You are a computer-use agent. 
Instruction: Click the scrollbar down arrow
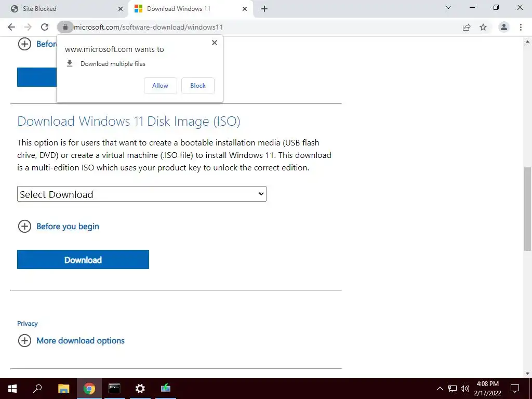pos(527,374)
